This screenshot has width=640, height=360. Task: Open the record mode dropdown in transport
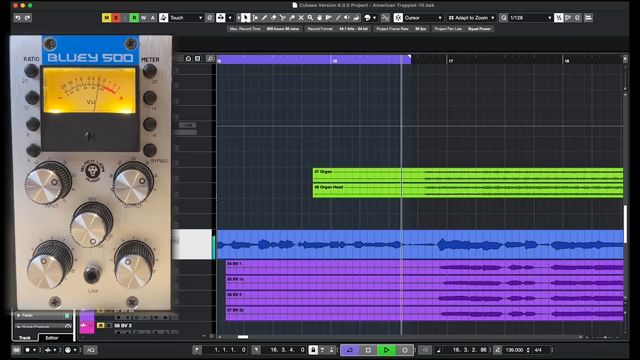point(31,350)
